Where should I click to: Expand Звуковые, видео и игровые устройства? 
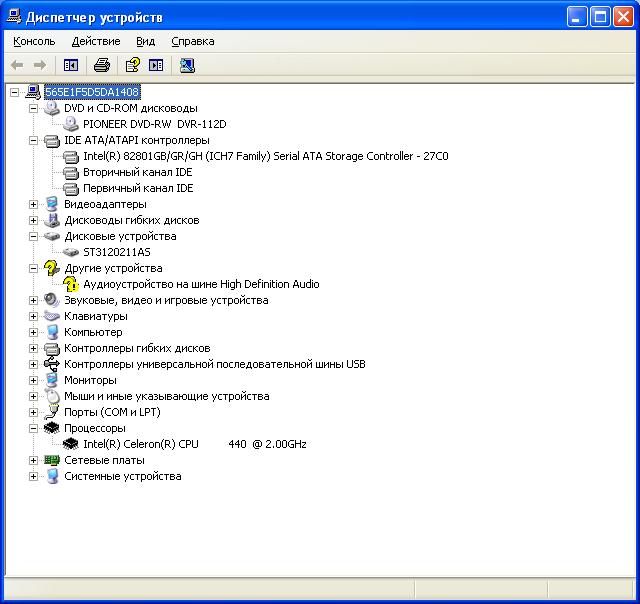(x=33, y=300)
